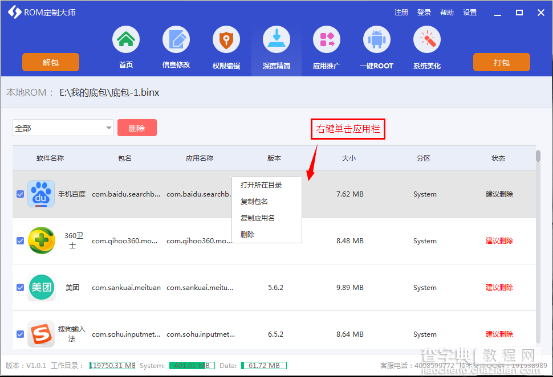Open the 注册 register link
Screen dimensions: 553x377
point(401,13)
